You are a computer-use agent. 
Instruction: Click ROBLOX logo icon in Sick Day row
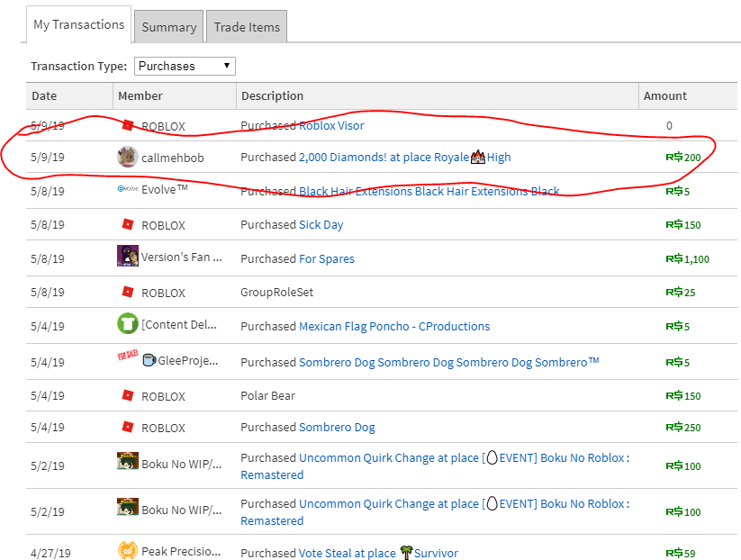pos(128,224)
